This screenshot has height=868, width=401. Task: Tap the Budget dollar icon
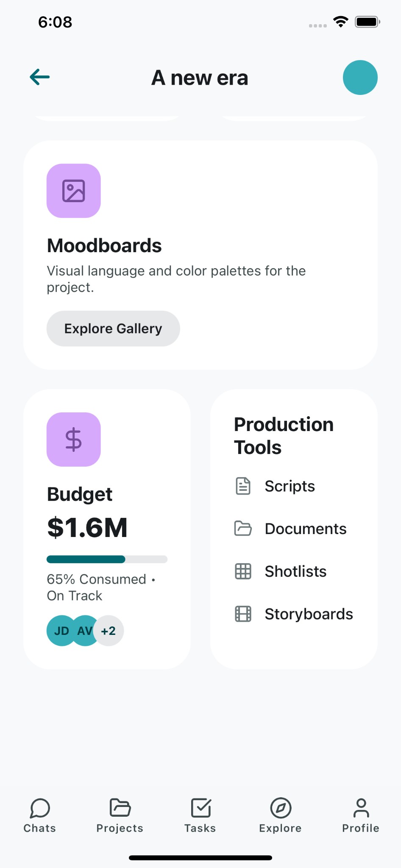(x=74, y=440)
